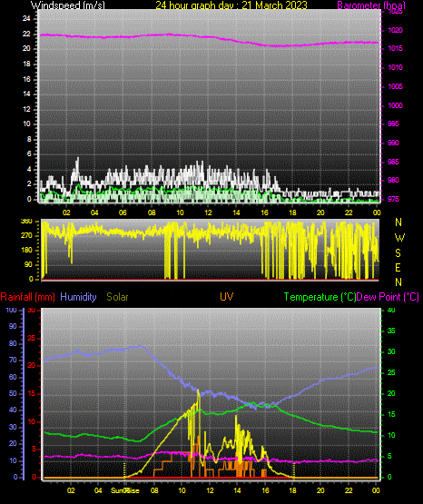The width and height of the screenshot is (423, 504).
Task: Select the Dew Point (°C) legend label
Action: (388, 297)
